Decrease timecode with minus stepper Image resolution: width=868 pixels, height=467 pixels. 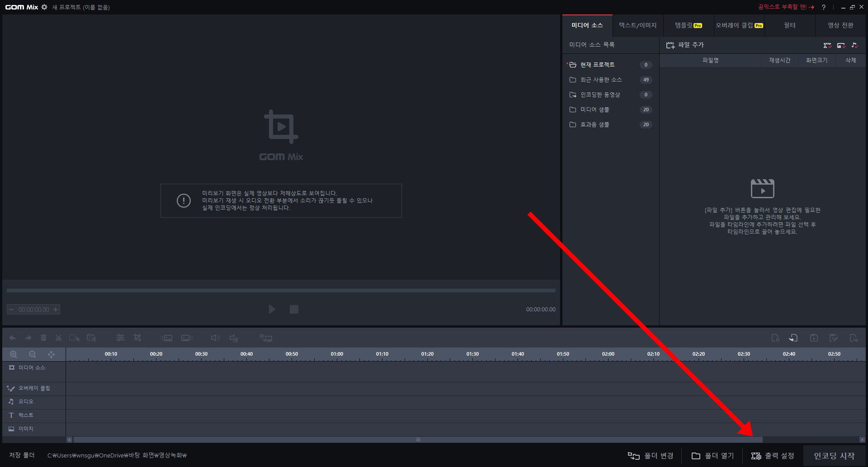[11, 310]
